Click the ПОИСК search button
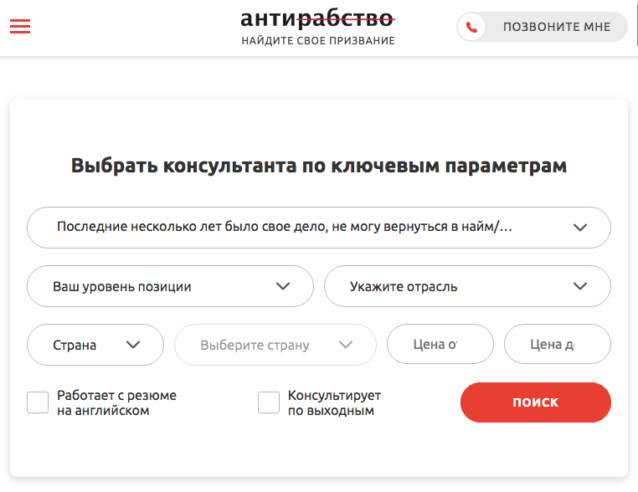 pyautogui.click(x=535, y=402)
